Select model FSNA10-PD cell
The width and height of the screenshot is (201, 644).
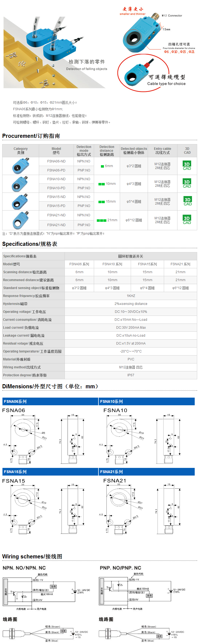(x=56, y=188)
